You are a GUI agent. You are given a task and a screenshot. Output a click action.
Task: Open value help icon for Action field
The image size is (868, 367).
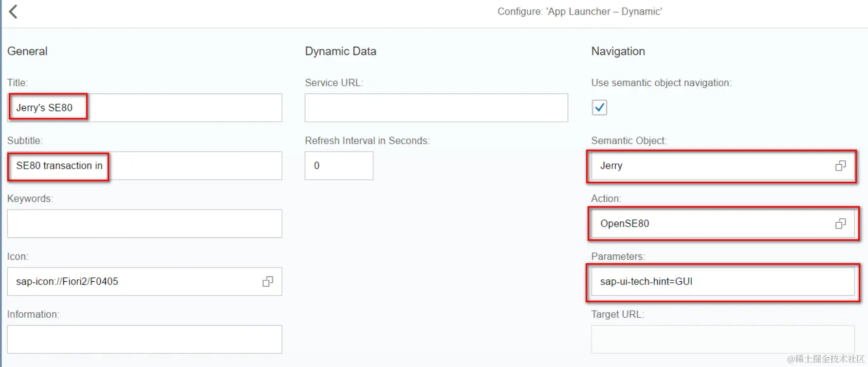pos(840,224)
